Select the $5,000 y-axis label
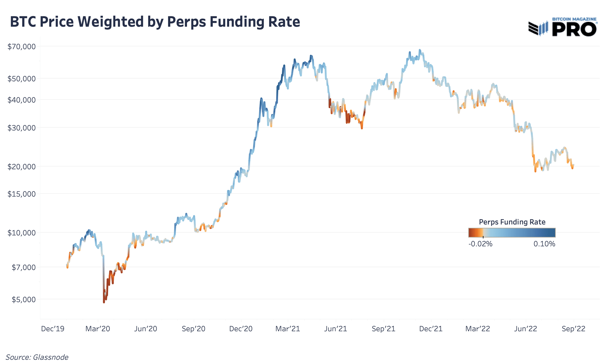Screen dimensions: 607x364 click(24, 299)
